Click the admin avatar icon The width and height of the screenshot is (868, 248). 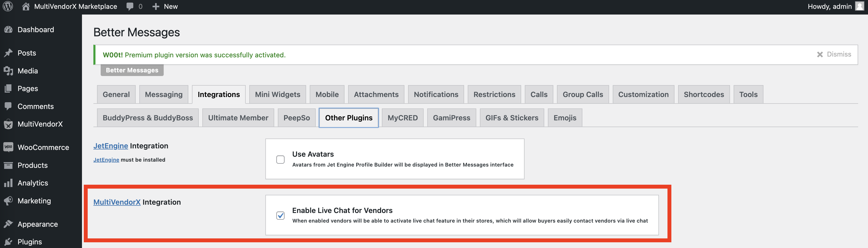point(860,6)
